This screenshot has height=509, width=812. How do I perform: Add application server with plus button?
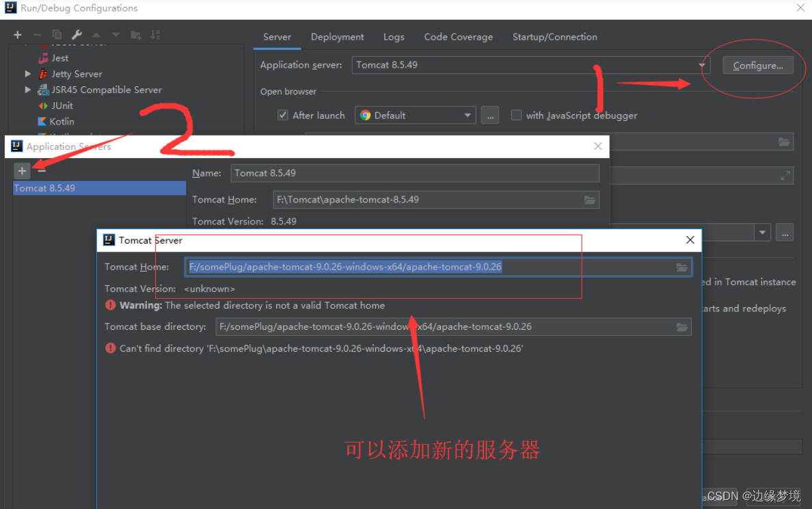22,170
